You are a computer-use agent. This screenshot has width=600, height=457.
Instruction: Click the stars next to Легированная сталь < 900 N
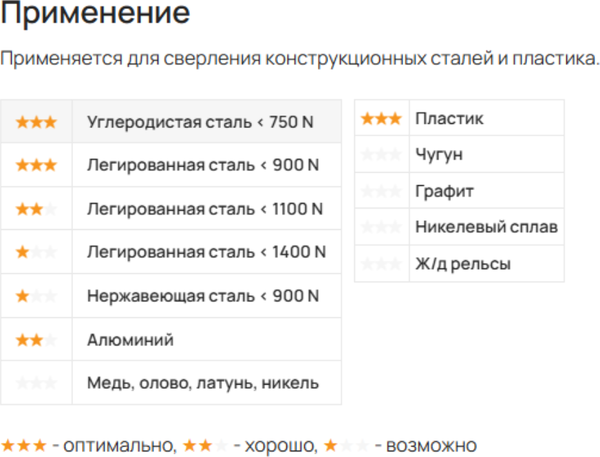(36, 166)
